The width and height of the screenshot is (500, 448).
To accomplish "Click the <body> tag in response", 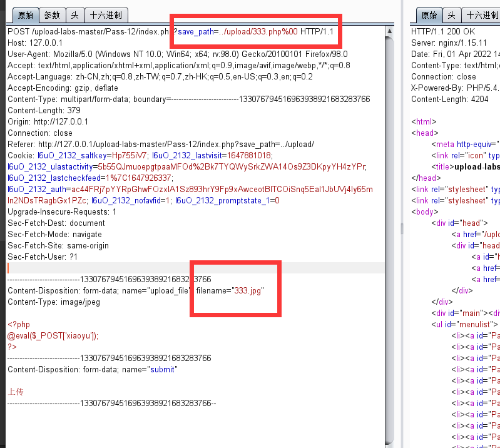I will point(425,211).
